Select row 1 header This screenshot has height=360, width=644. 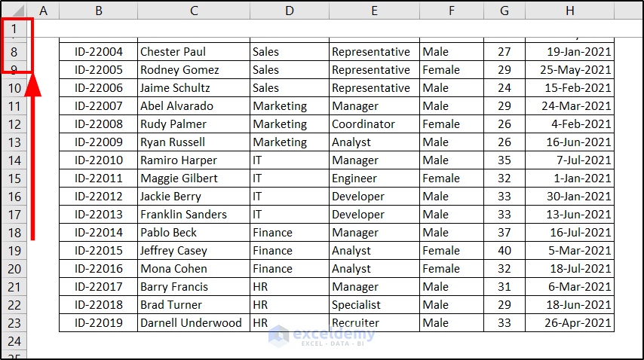14,29
